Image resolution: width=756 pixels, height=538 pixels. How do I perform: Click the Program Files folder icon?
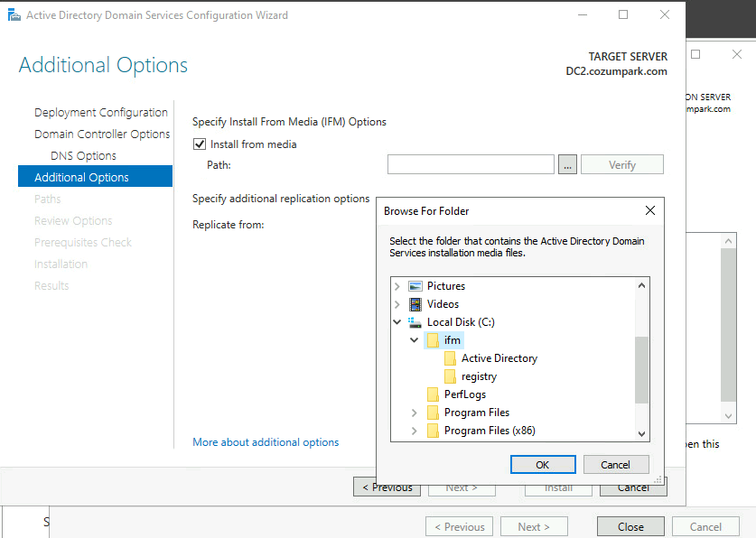click(433, 413)
